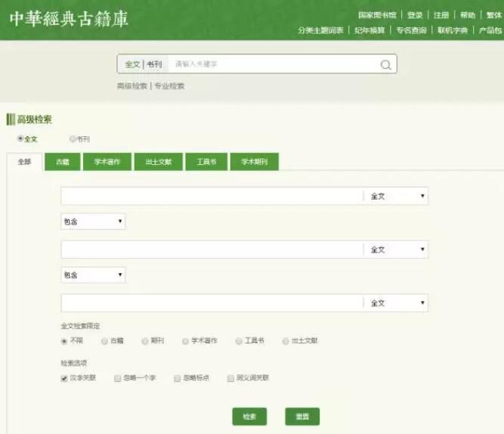The width and height of the screenshot is (504, 434).
Task: Click the 重置 reset button
Action: [x=302, y=417]
